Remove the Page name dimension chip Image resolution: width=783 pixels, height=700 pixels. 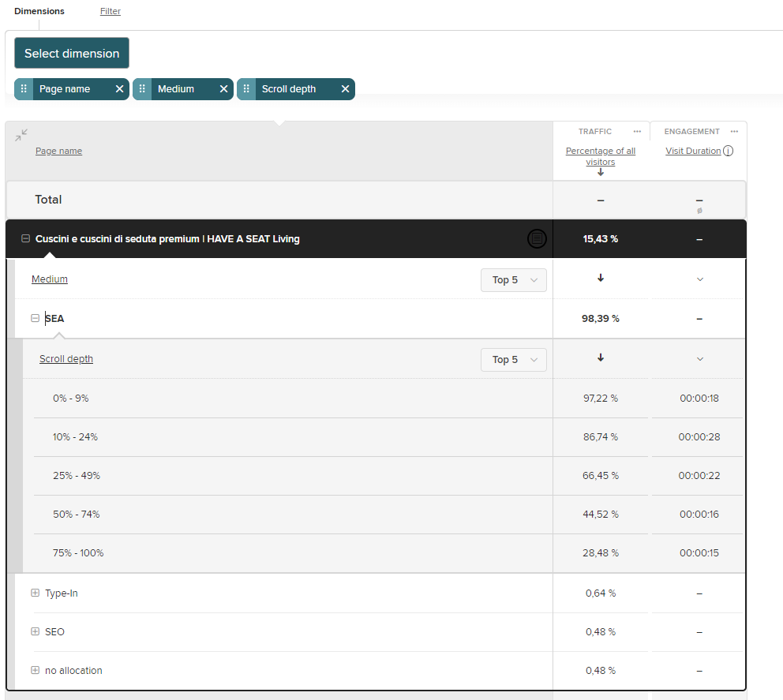tap(119, 89)
